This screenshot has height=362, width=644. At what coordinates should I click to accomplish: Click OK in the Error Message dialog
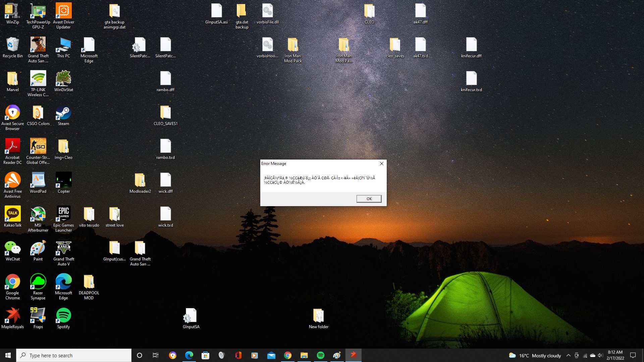click(369, 199)
